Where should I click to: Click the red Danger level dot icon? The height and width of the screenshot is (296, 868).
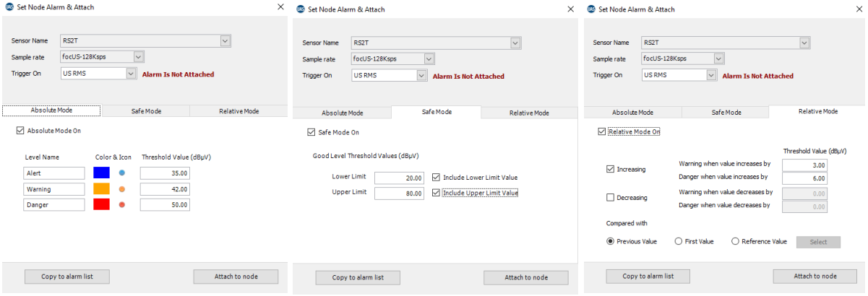tap(122, 205)
